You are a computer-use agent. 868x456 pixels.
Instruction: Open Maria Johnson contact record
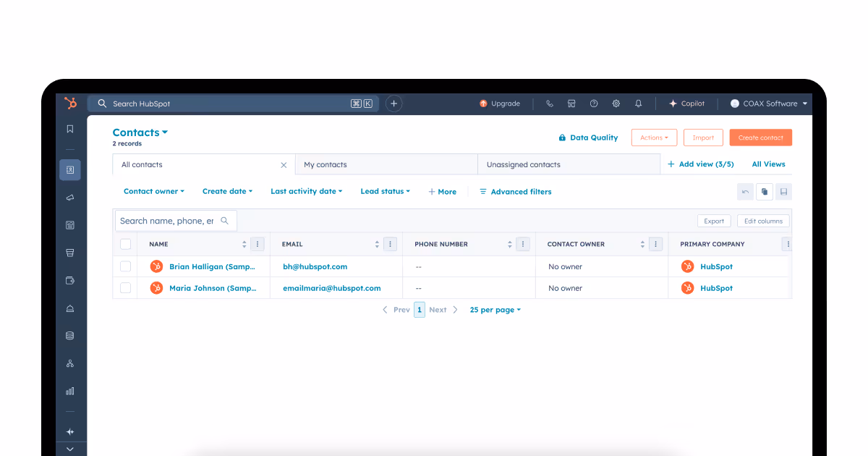[213, 288]
